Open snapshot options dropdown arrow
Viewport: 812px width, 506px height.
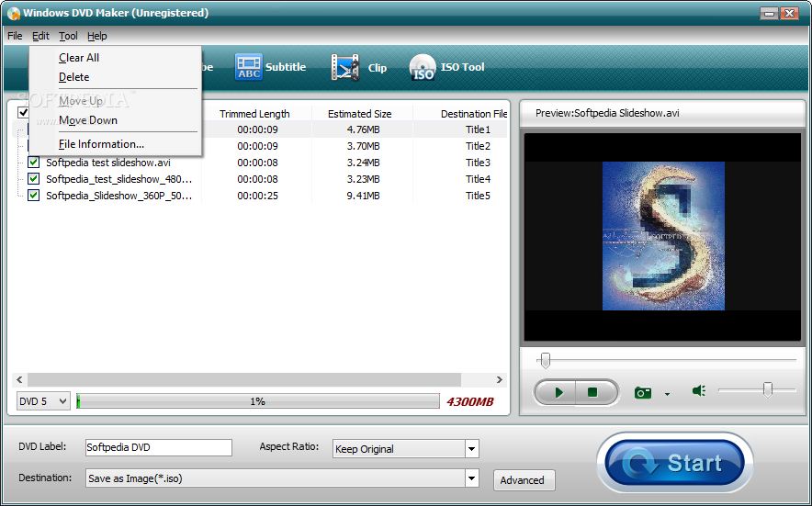tap(667, 394)
